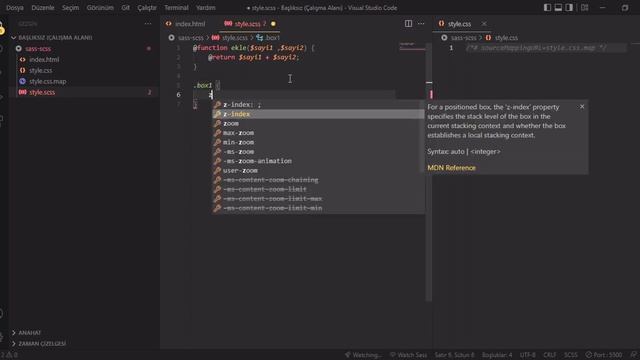Close the style.css tab in right editor
This screenshot has height=360, width=640.
tap(484, 24)
